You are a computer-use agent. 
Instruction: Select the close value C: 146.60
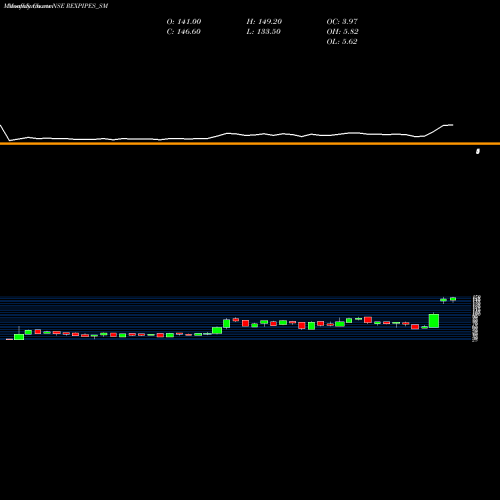click(x=184, y=31)
